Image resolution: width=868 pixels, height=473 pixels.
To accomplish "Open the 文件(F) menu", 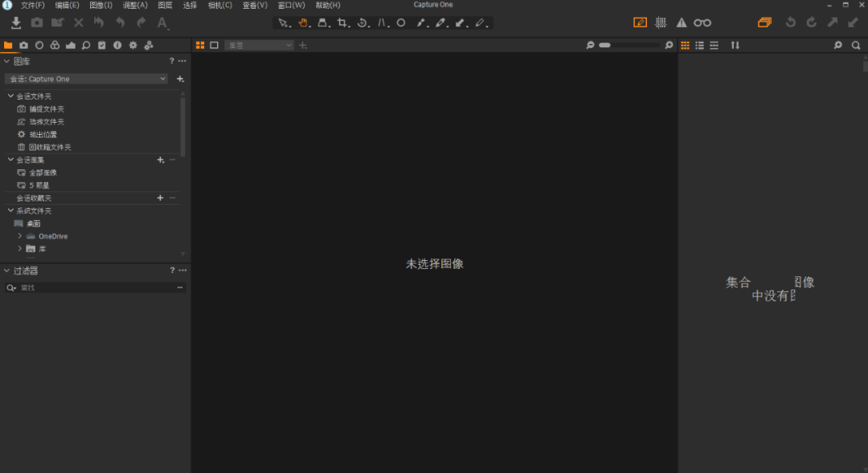I will (x=33, y=5).
